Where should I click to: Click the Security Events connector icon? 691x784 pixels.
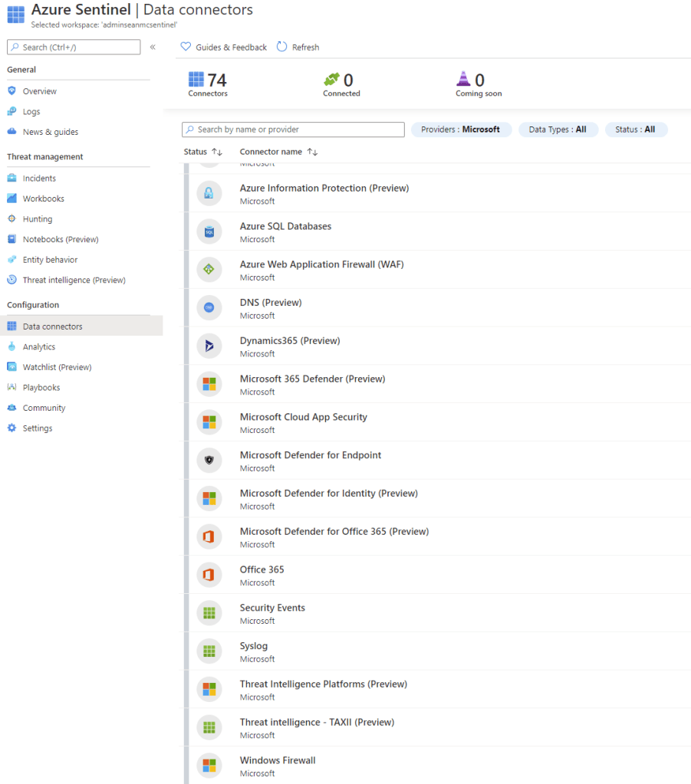pos(209,613)
